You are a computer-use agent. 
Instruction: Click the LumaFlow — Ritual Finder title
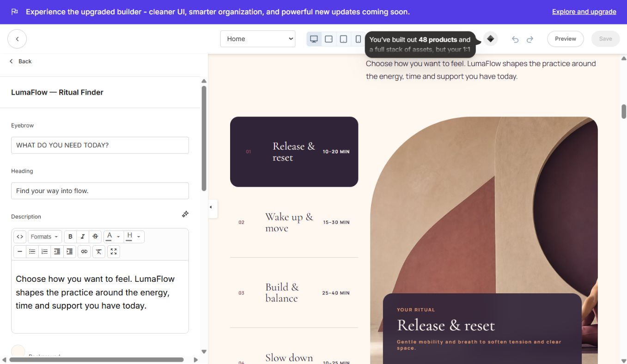tap(57, 92)
